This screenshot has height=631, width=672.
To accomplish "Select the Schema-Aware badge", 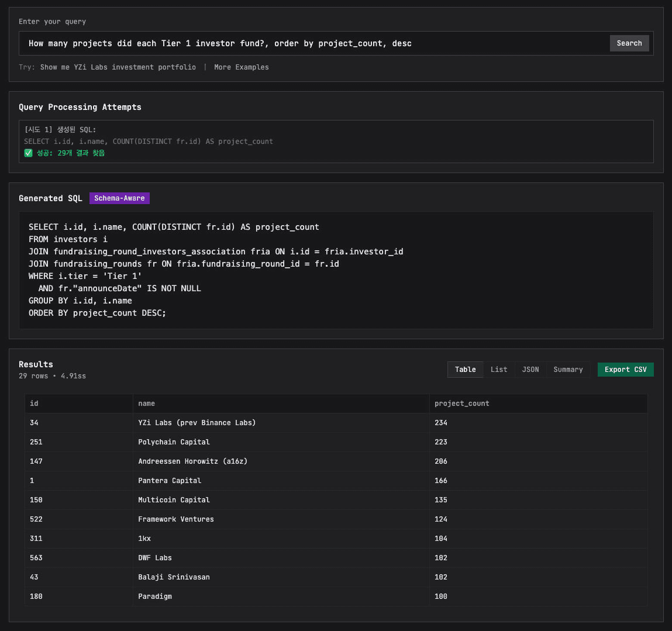I will point(119,198).
